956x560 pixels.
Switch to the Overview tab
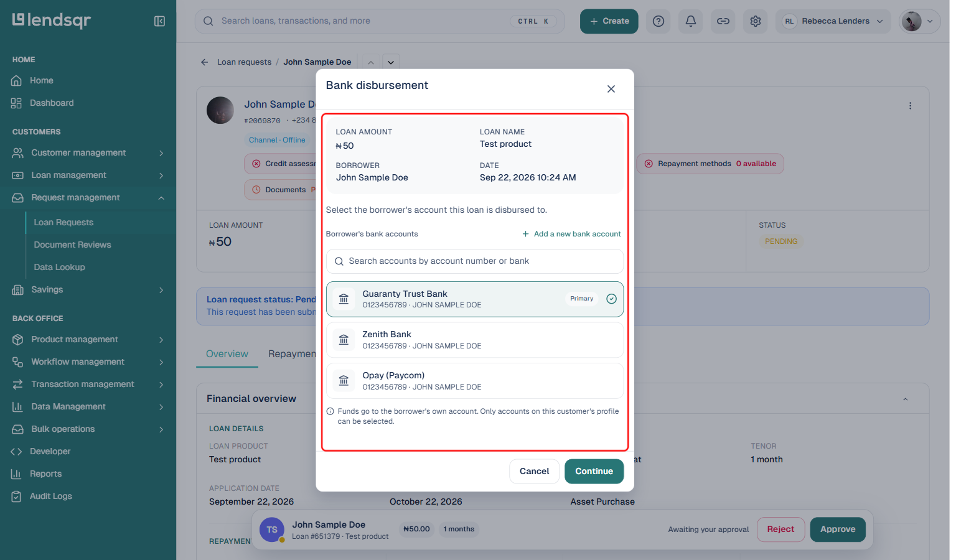227,354
